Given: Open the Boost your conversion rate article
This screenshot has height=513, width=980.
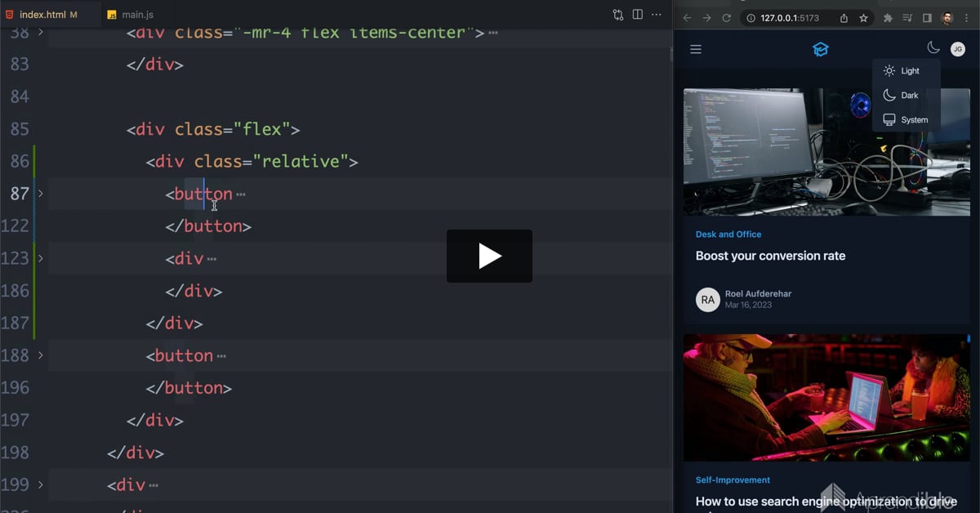Looking at the screenshot, I should 770,256.
